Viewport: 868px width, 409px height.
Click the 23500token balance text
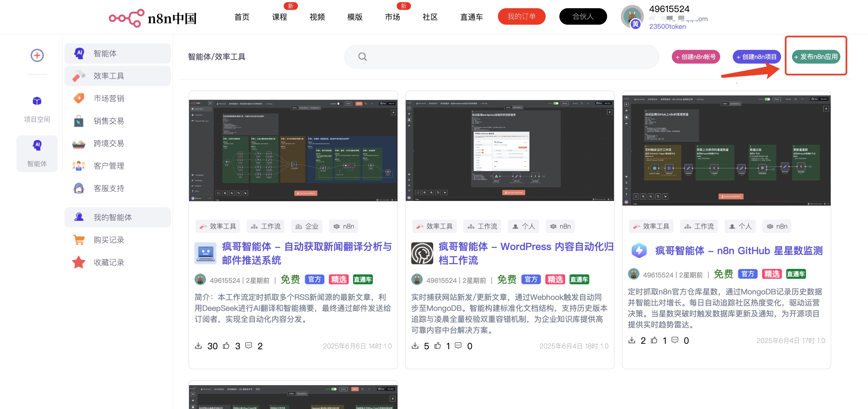(667, 27)
